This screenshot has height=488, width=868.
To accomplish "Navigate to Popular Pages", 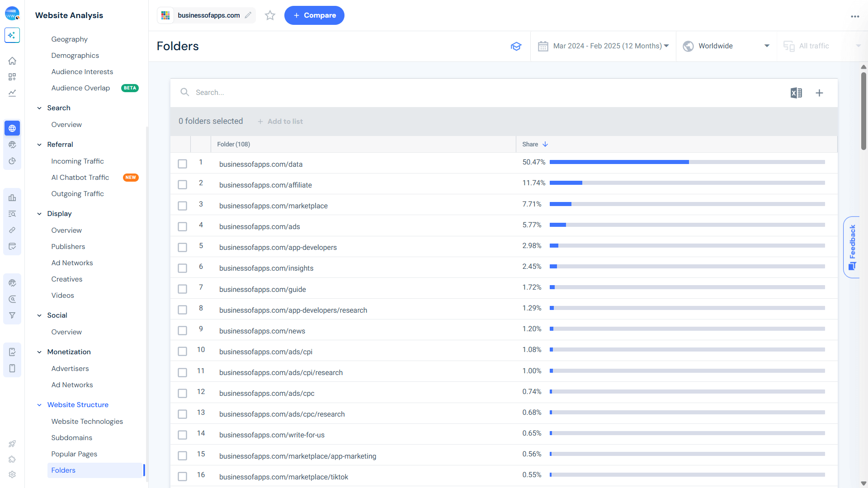I will pos(74,454).
